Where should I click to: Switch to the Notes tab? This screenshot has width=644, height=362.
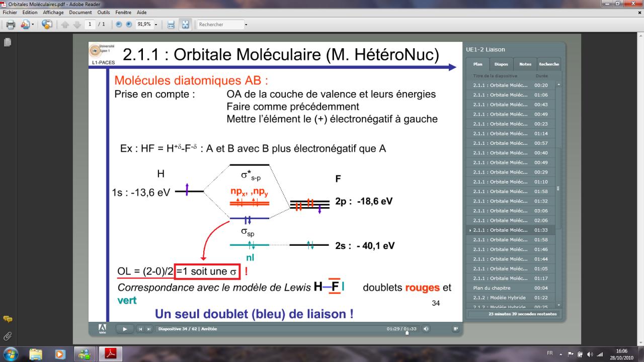pos(525,64)
